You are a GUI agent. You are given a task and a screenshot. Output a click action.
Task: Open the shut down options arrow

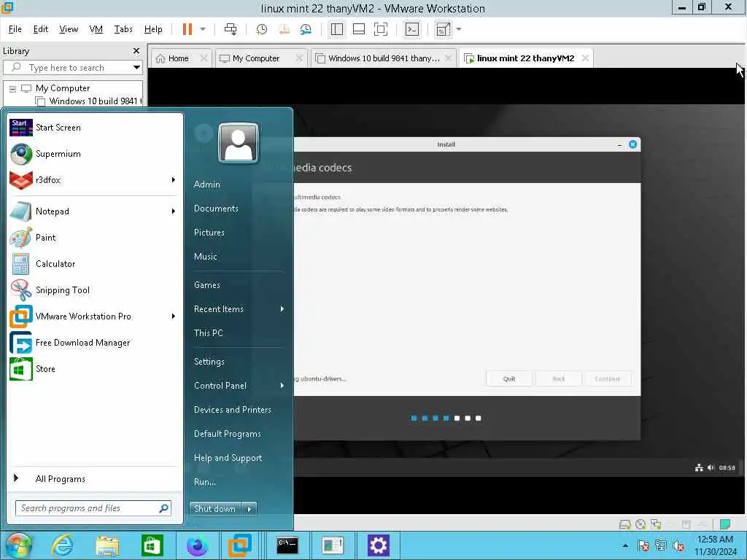[249, 508]
